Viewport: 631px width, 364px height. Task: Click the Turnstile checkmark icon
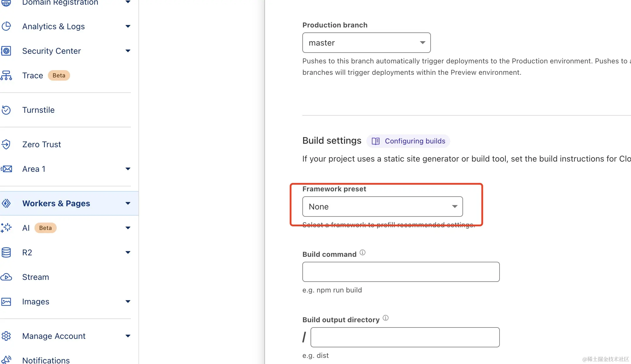pos(6,110)
